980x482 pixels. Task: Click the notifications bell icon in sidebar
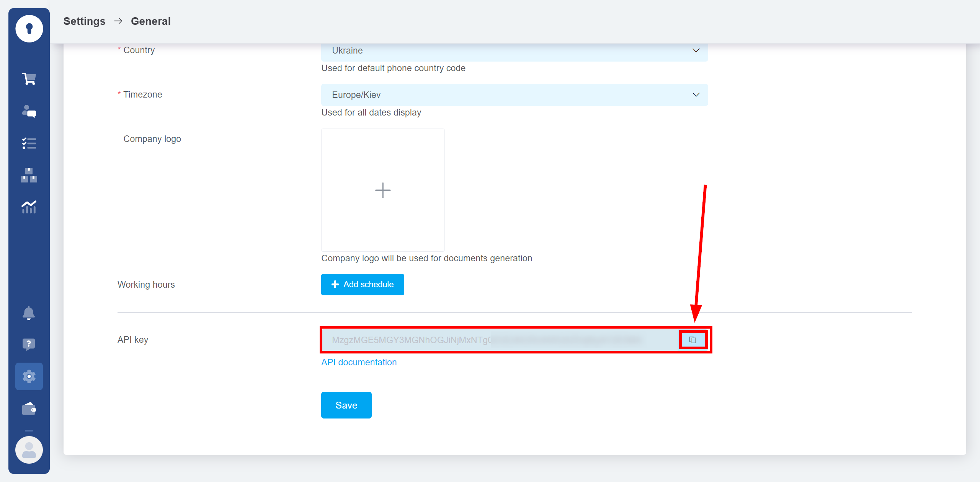click(29, 313)
